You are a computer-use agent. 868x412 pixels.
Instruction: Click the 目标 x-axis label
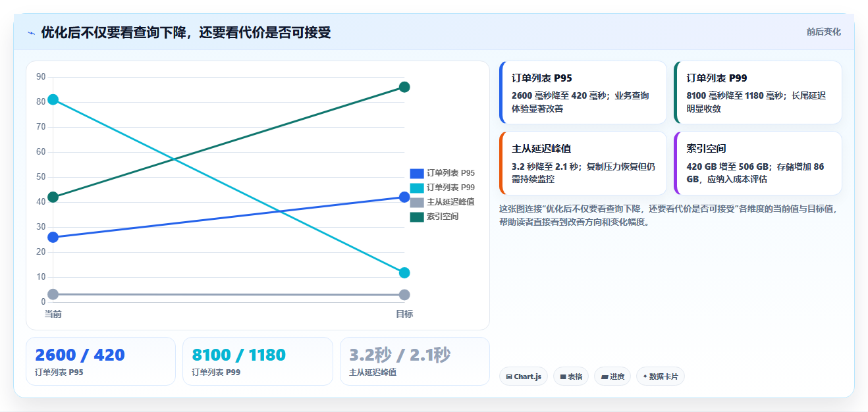tap(404, 314)
